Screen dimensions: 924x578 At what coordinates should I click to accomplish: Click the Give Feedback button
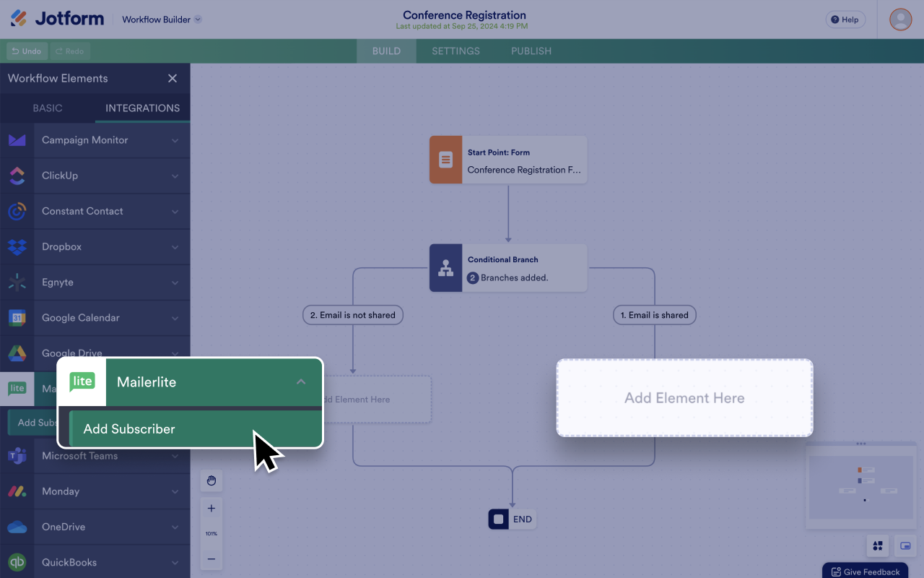click(866, 571)
